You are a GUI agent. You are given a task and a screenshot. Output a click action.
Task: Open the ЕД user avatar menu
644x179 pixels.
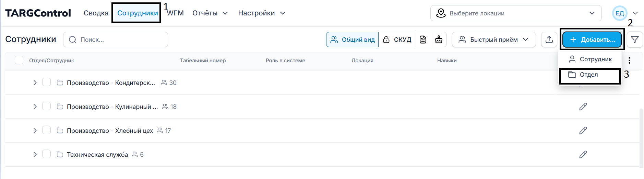point(620,13)
